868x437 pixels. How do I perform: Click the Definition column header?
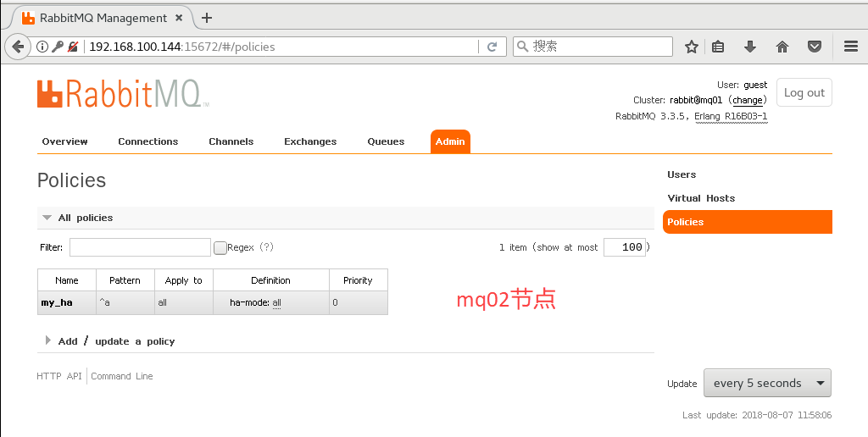(270, 280)
